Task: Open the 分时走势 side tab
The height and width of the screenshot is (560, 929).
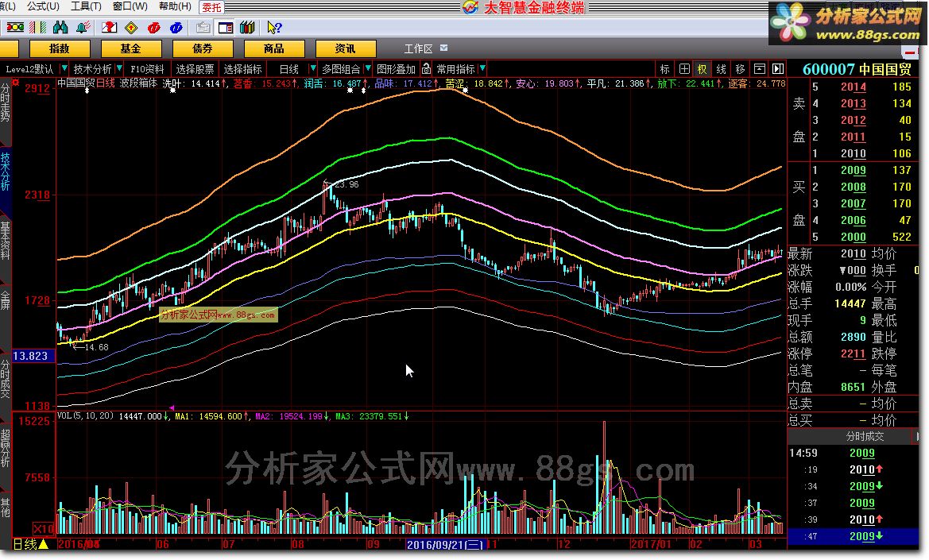Action: point(6,102)
